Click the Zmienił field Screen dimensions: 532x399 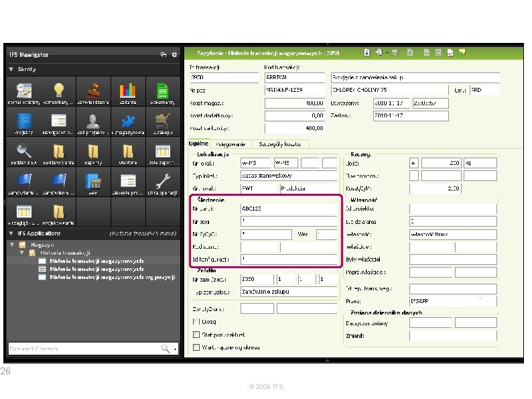tap(453, 336)
